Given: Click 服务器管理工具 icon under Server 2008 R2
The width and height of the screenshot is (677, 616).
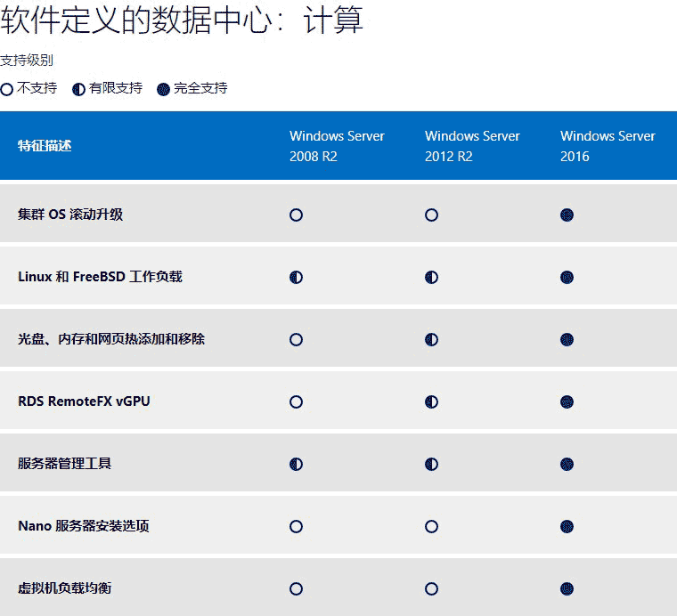Looking at the screenshot, I should click(297, 465).
